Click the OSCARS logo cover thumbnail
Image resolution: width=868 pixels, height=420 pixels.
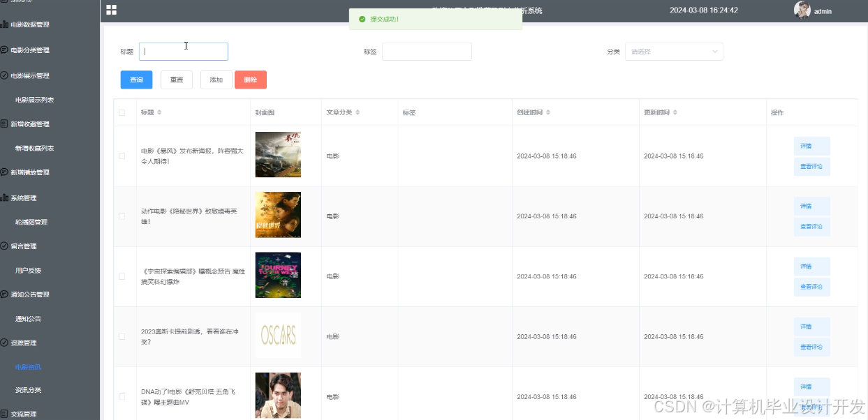point(278,336)
